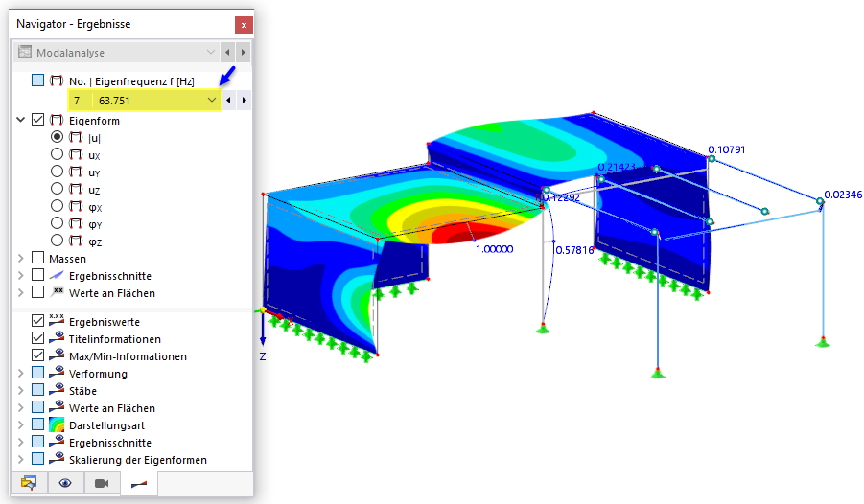Uncheck the Titelinformationen checkbox

[37, 338]
